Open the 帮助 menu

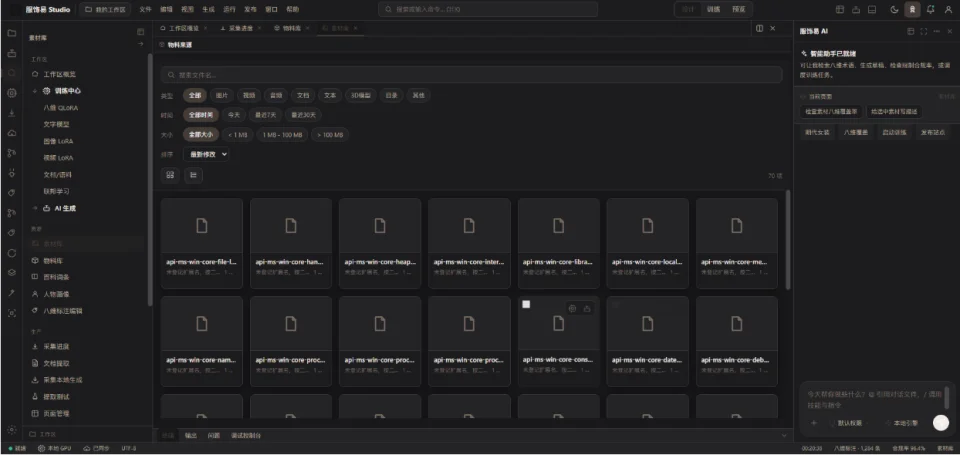(x=293, y=10)
